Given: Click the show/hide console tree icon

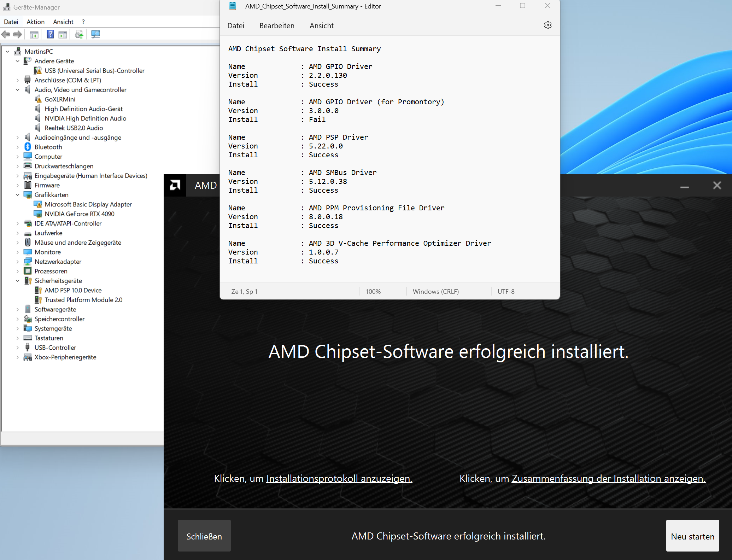Looking at the screenshot, I should point(34,34).
